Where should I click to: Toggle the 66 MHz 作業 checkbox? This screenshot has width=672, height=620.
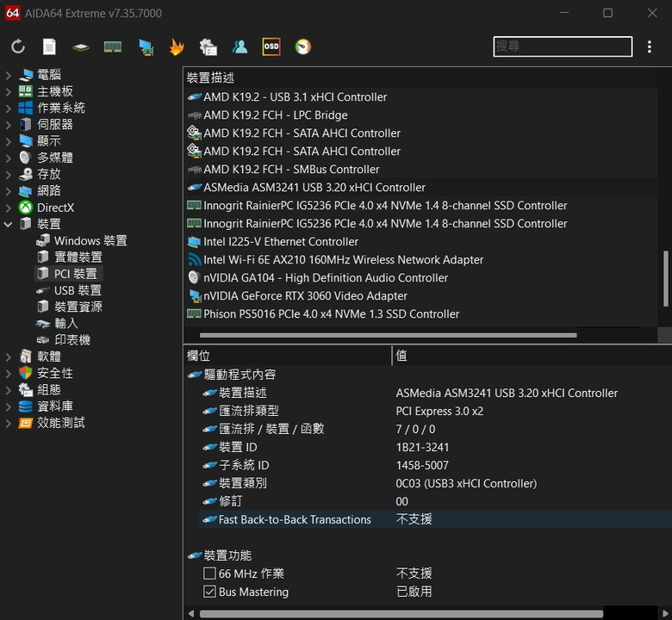click(209, 573)
